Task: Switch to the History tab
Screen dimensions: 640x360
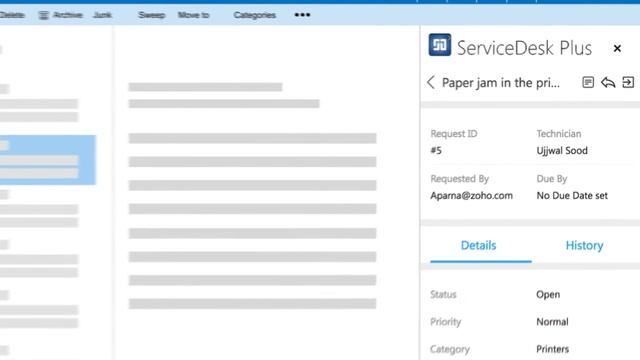Action: [x=584, y=246]
